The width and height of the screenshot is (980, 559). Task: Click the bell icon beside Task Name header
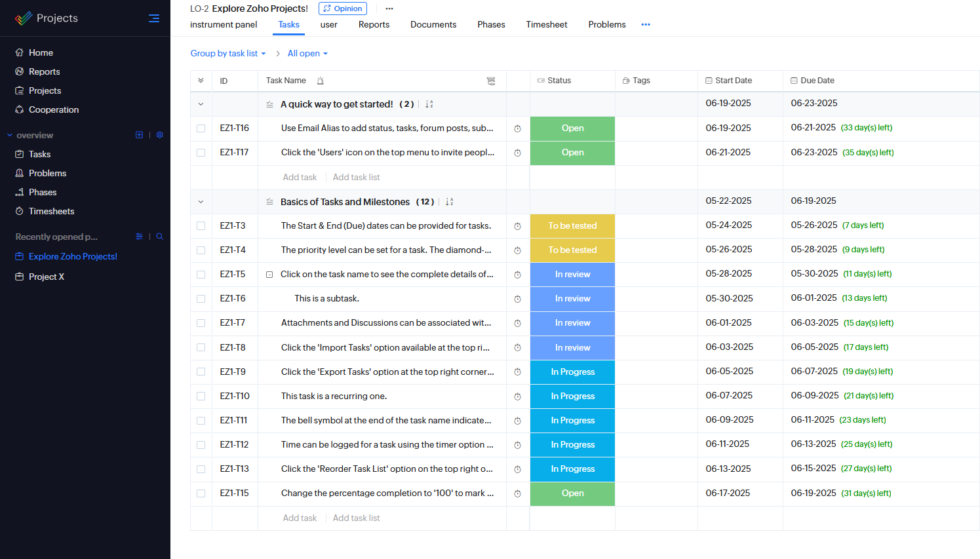[x=321, y=81]
